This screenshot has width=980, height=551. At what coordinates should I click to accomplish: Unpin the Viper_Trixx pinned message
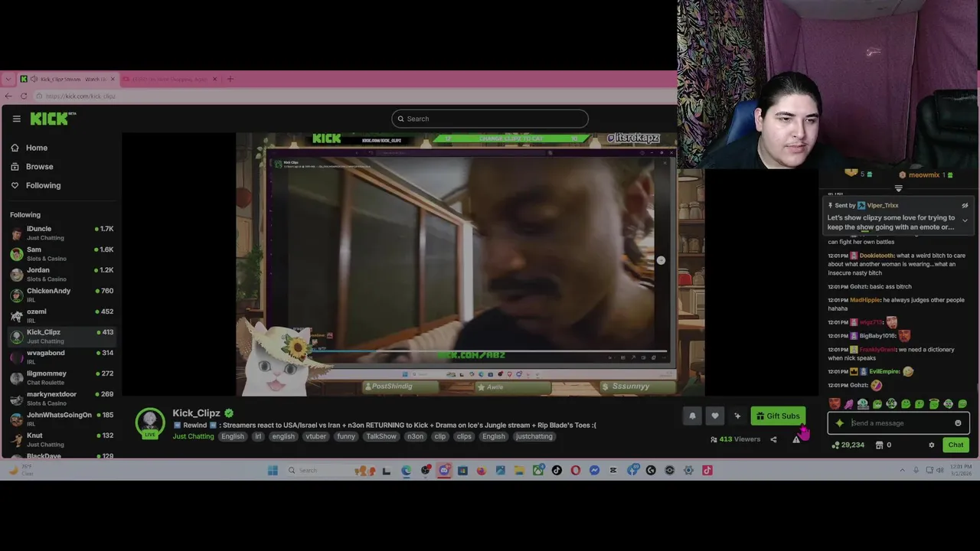(965, 205)
